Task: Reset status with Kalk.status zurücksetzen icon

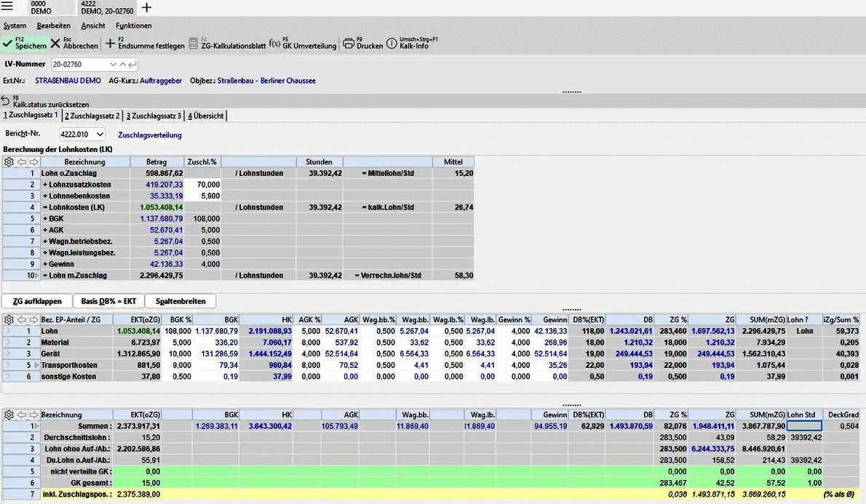Action: pyautogui.click(x=6, y=100)
